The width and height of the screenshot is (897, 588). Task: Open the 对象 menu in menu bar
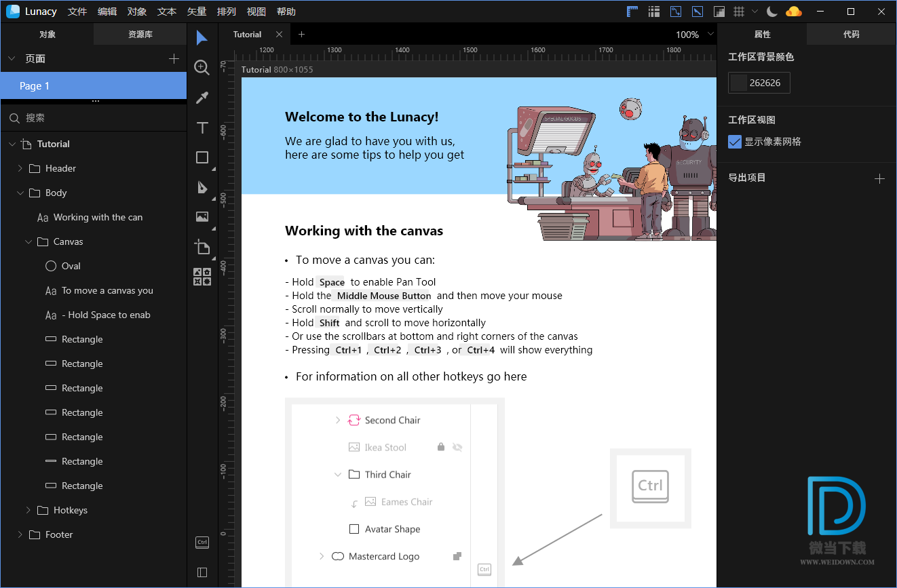[x=137, y=12]
